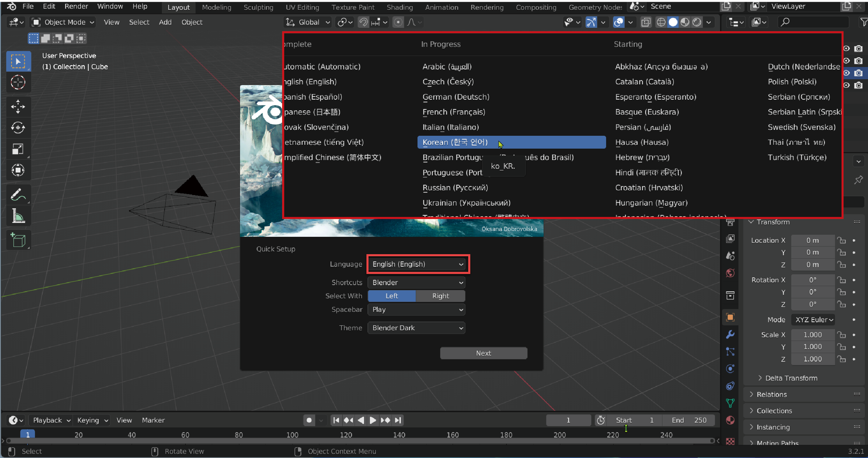This screenshot has width=868, height=458.
Task: Lock Location X lock icon
Action: (x=841, y=240)
